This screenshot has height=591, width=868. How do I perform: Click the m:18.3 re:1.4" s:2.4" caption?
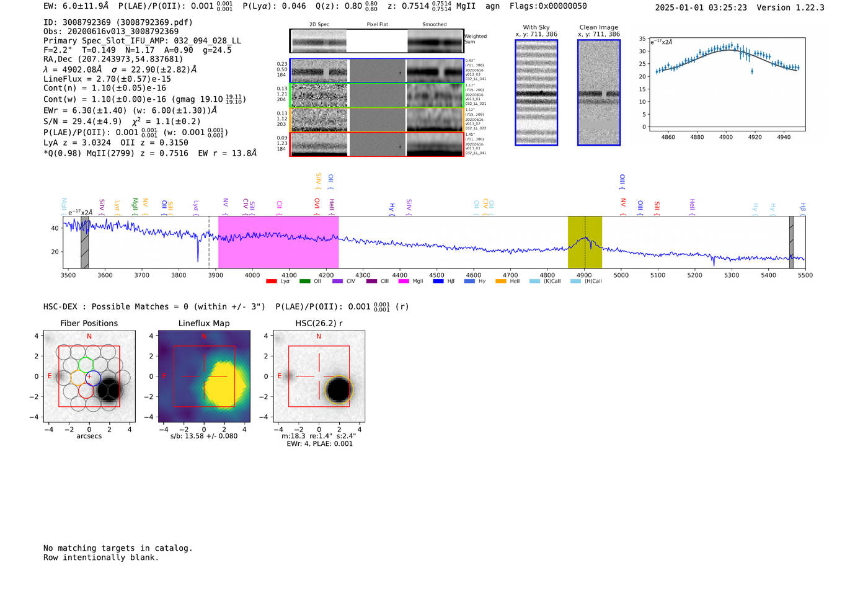coord(319,436)
